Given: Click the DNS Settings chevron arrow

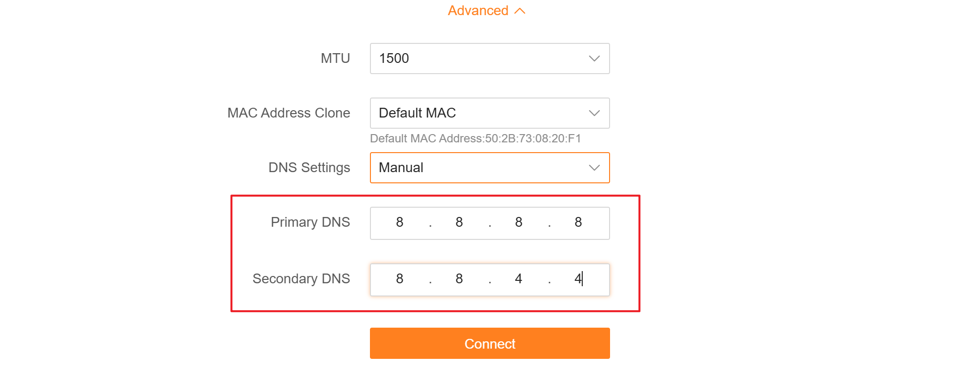Looking at the screenshot, I should tap(594, 168).
